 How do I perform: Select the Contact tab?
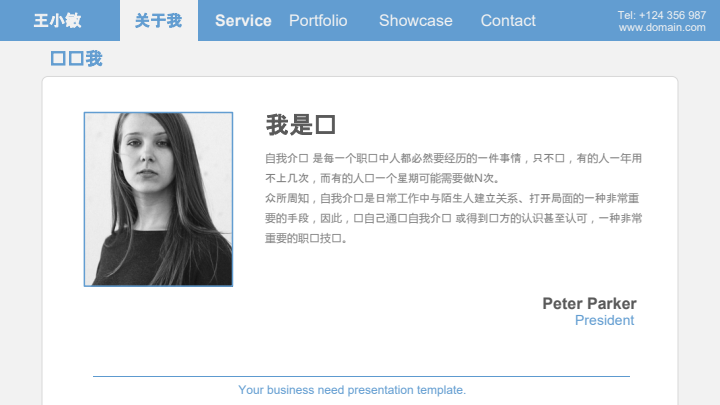point(508,21)
